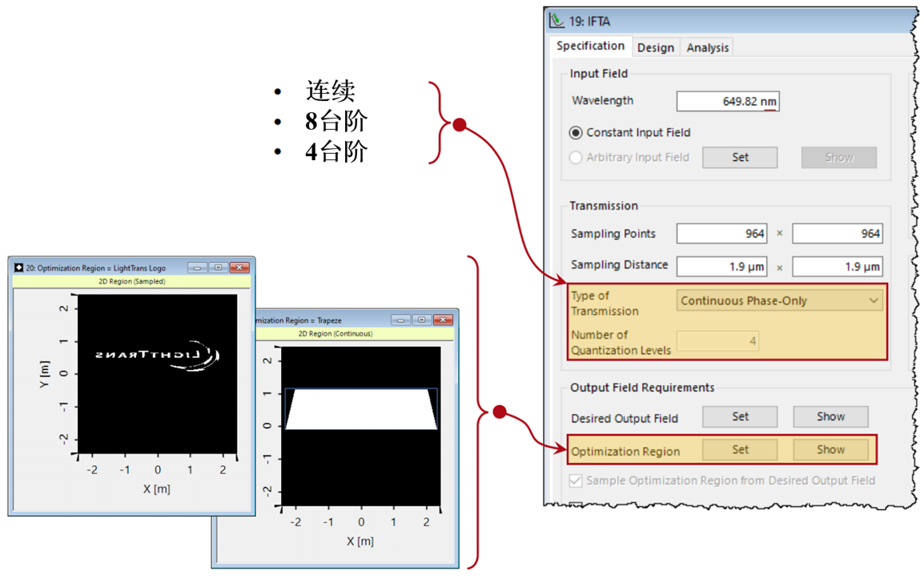Click Show next to Optimization Region
The image size is (924, 579).
click(830, 450)
